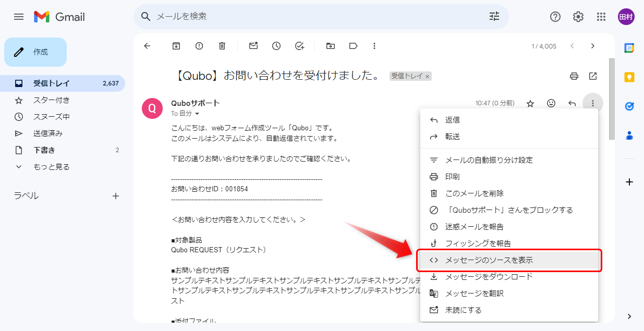
Task: Open the Labels tag icon
Action: [x=354, y=46]
